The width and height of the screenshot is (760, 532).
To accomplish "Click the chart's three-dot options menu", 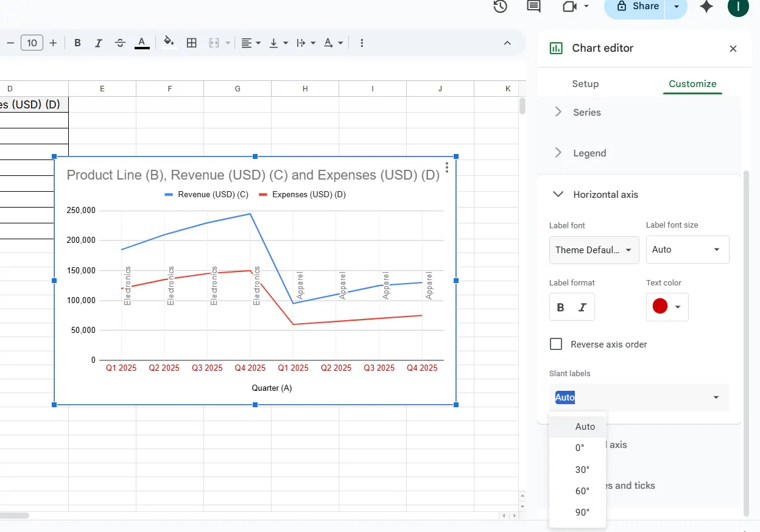I will coord(448,167).
